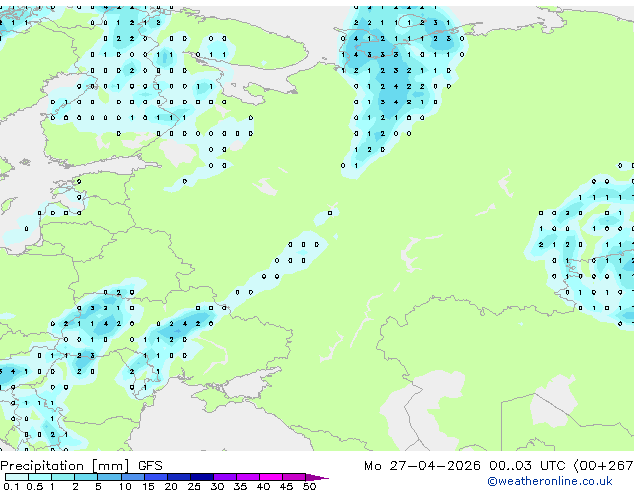
Task: Click the '10' legend scale label
Action: coord(125,486)
